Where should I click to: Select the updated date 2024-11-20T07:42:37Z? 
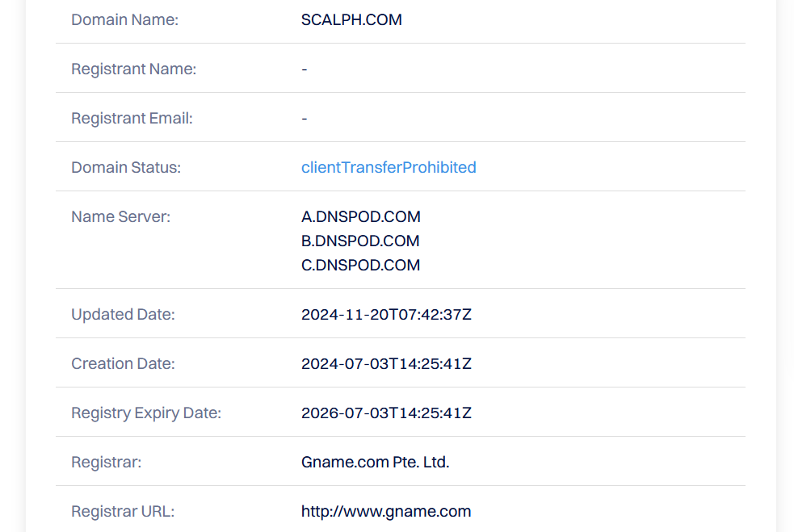[x=386, y=315]
